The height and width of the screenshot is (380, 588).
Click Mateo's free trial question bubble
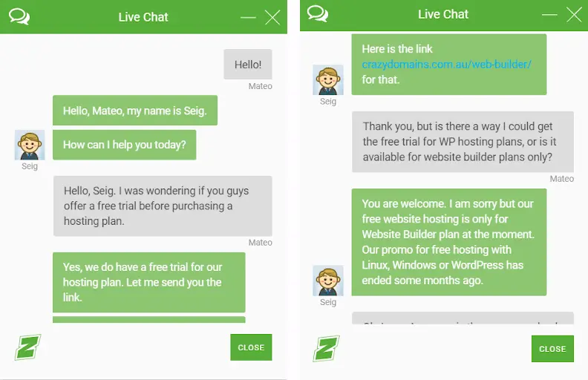pyautogui.click(x=163, y=206)
